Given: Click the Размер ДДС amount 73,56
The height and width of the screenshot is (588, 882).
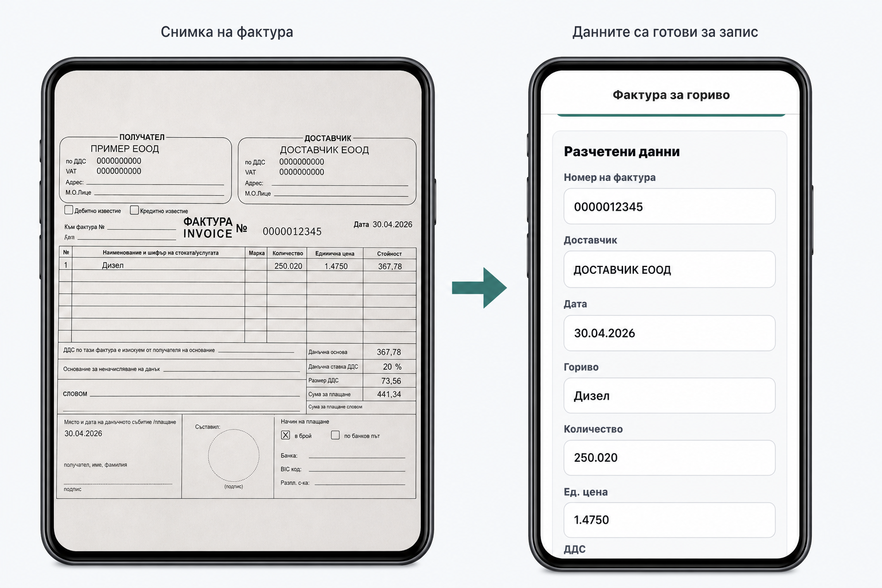Looking at the screenshot, I should pos(391,381).
